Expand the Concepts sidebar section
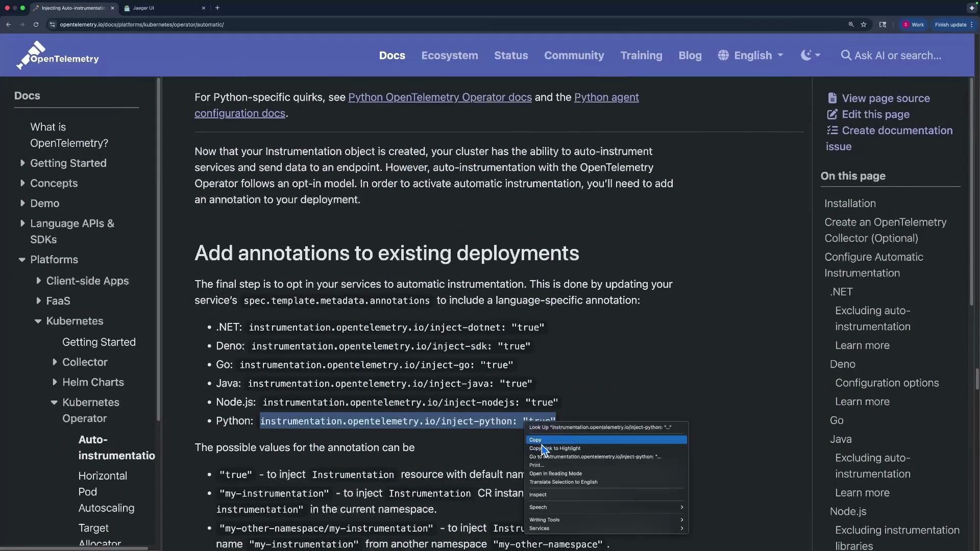 pyautogui.click(x=22, y=183)
